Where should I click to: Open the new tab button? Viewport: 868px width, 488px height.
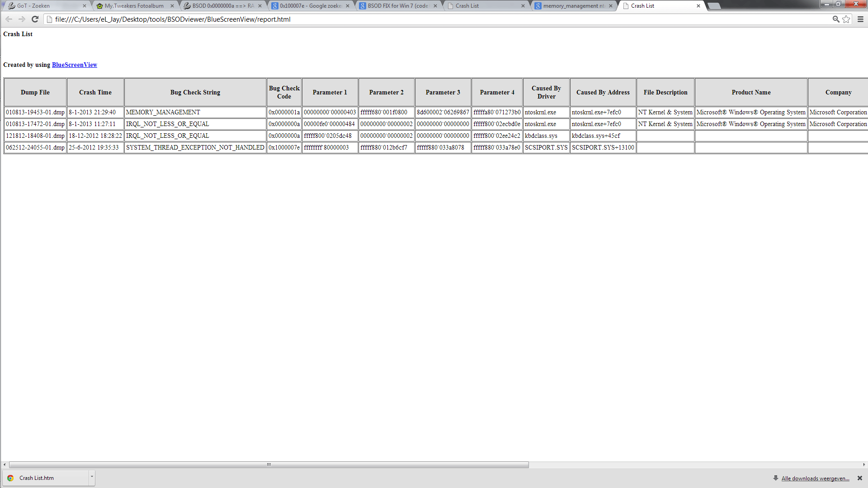[x=714, y=6]
